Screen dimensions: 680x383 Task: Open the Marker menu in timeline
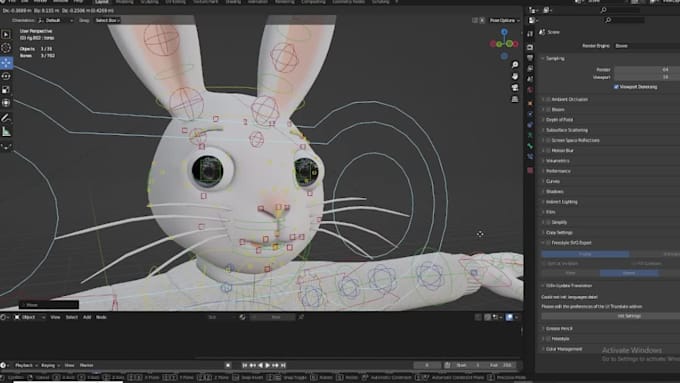tap(86, 365)
